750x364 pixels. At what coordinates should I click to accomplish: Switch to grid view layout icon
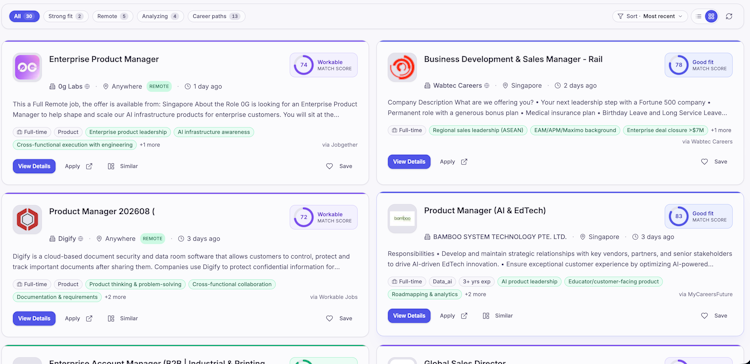(711, 16)
